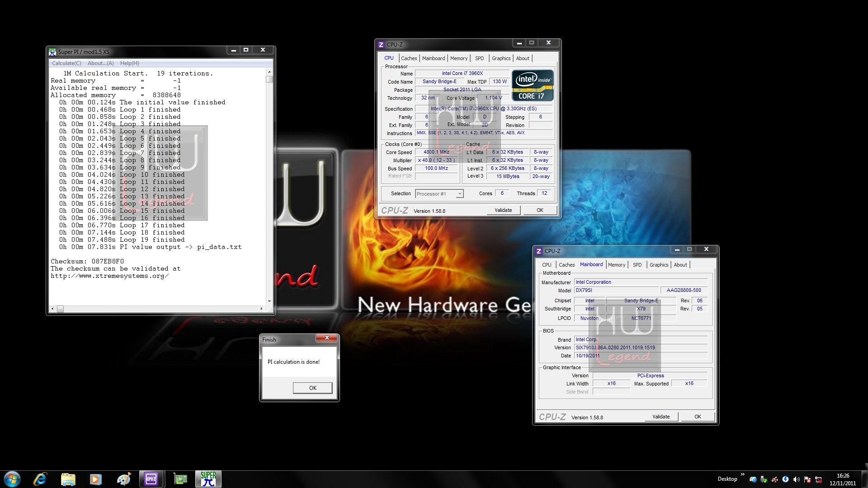Open the Processor #1 selection dropdown
The width and height of the screenshot is (868, 488).
[439, 194]
